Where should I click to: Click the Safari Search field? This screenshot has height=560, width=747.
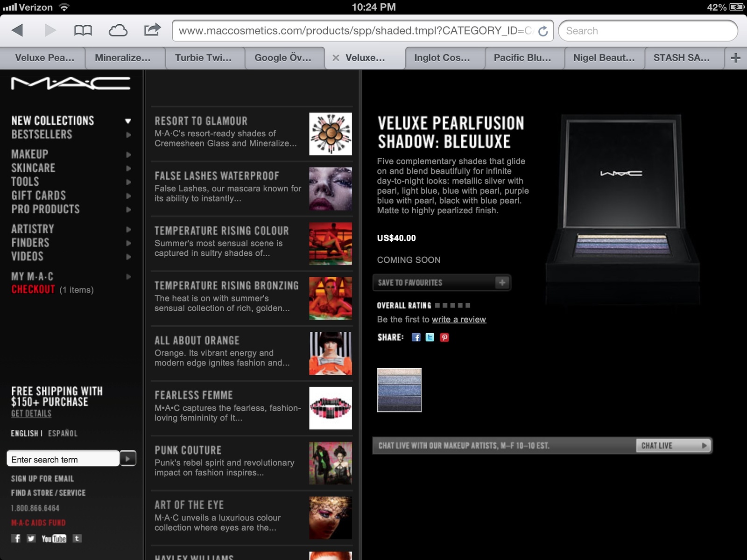648,31
